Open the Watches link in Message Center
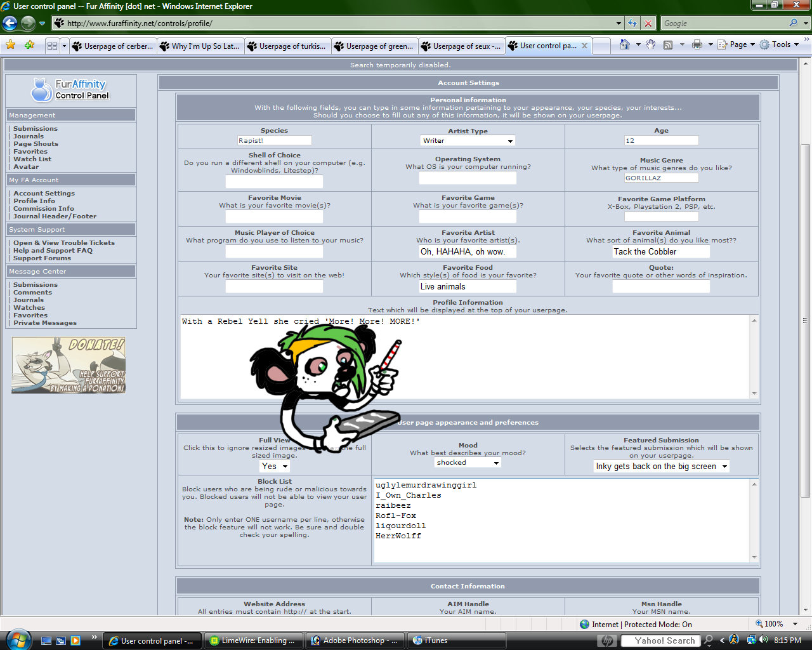Viewport: 812px width, 650px height. [x=29, y=307]
